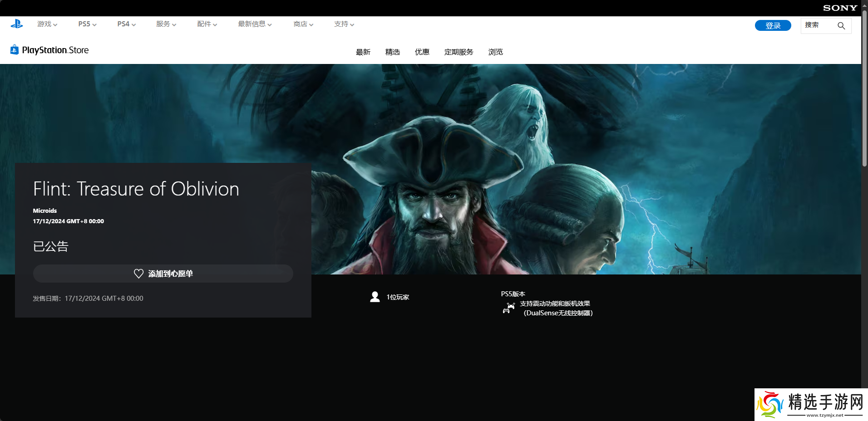Image resolution: width=868 pixels, height=421 pixels.
Task: Open the PS4 dropdown menu
Action: pyautogui.click(x=126, y=24)
